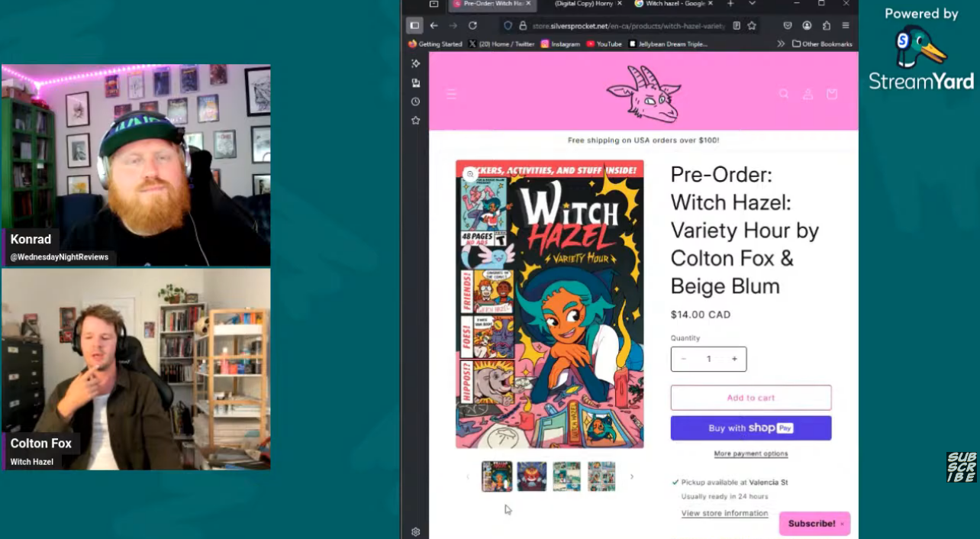Open the shopping cart icon
Viewport: 980px width, 539px height.
832,94
